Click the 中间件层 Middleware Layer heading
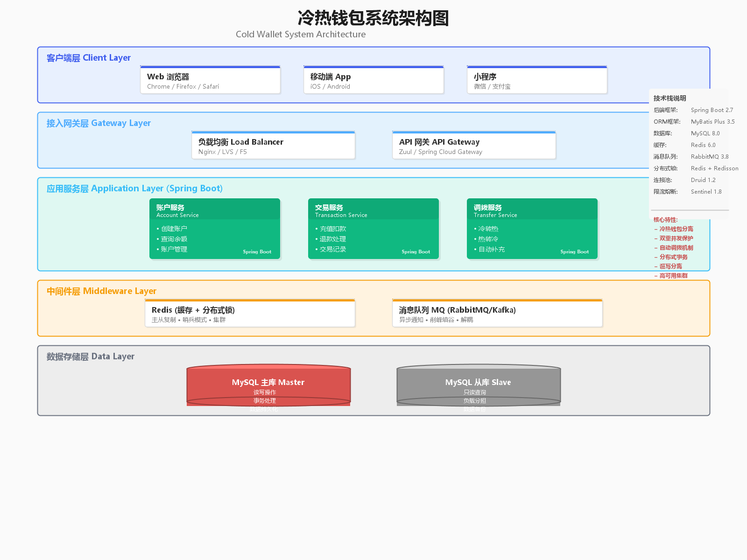 (101, 291)
